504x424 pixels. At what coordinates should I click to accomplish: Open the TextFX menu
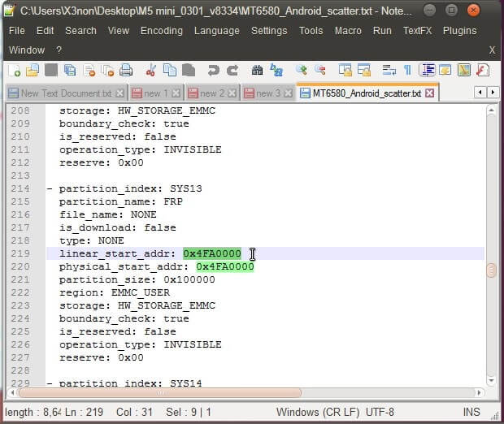417,31
